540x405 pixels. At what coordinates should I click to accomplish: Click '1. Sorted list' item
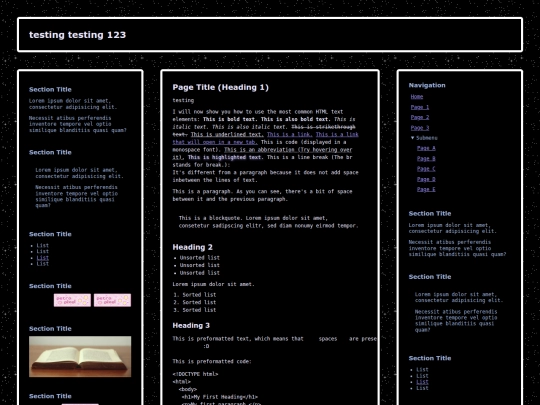tap(195, 295)
